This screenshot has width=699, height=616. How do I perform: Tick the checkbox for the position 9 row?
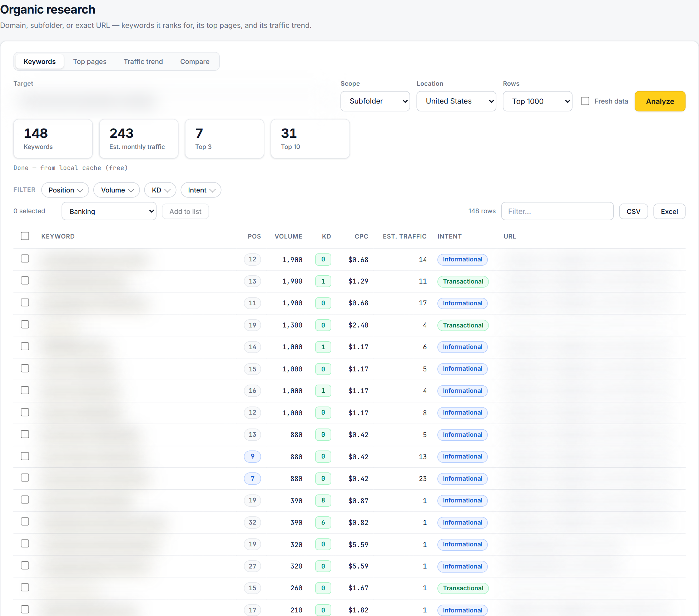(25, 456)
